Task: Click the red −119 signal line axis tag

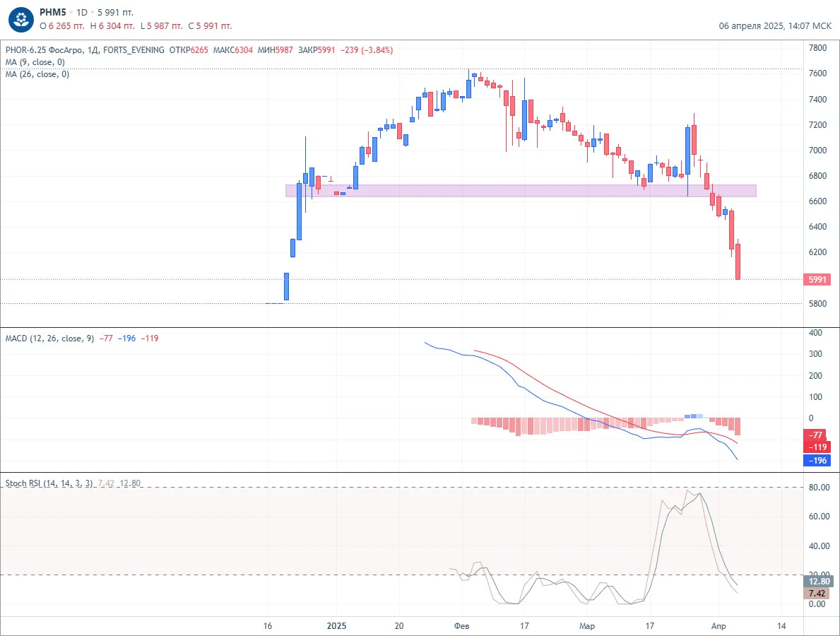Action: click(x=817, y=447)
